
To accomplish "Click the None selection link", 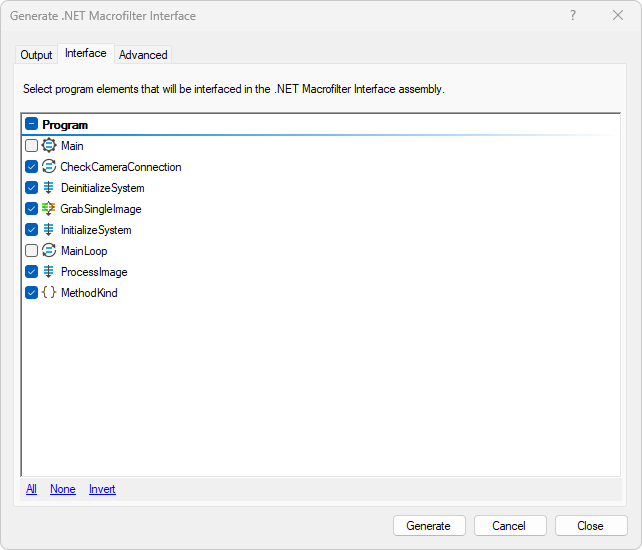I will pyautogui.click(x=63, y=489).
